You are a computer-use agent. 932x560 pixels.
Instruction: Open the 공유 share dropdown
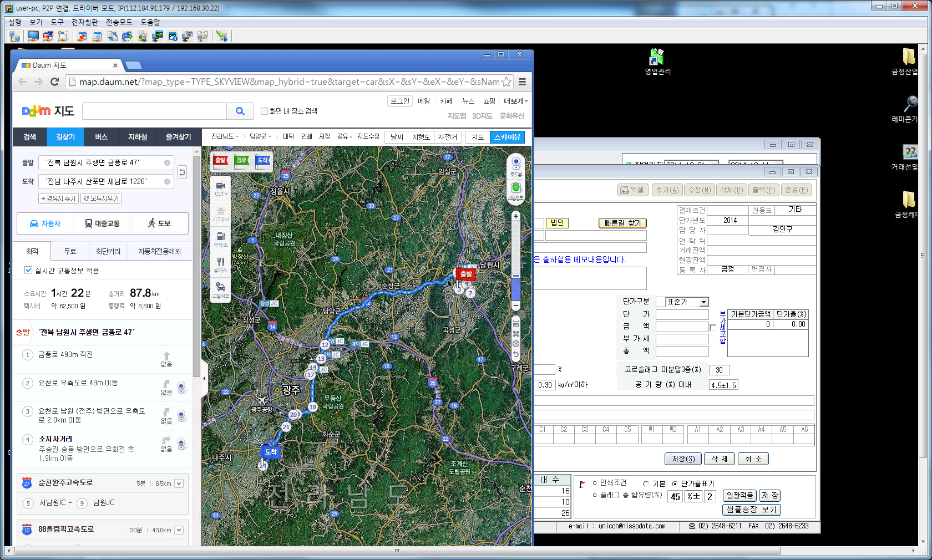(x=345, y=136)
